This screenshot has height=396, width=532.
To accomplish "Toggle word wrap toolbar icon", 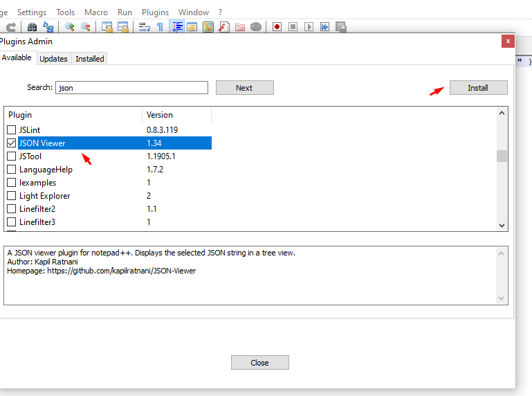I will coord(145,27).
